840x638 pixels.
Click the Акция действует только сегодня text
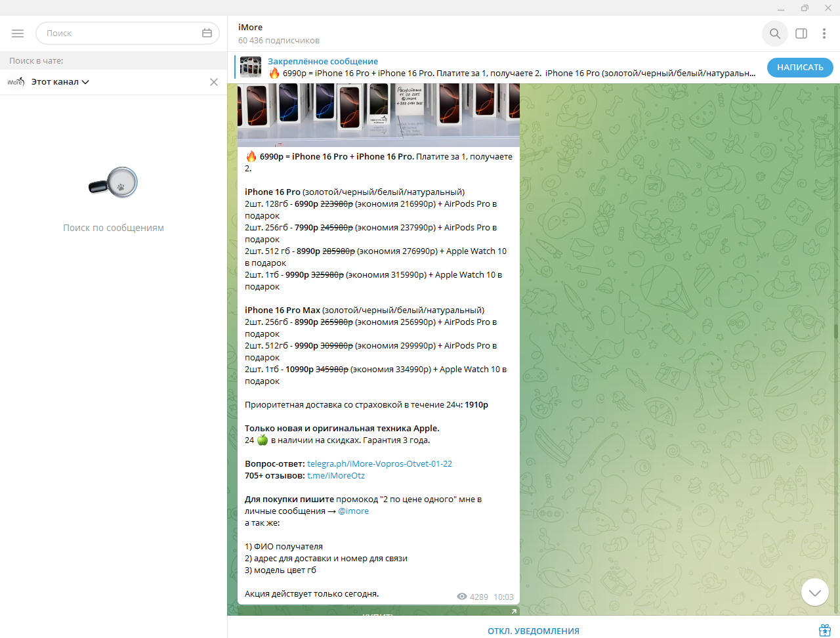pos(312,594)
